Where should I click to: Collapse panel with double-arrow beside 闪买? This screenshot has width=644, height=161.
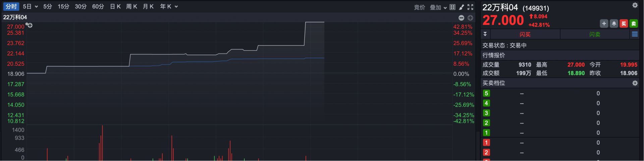point(485,34)
